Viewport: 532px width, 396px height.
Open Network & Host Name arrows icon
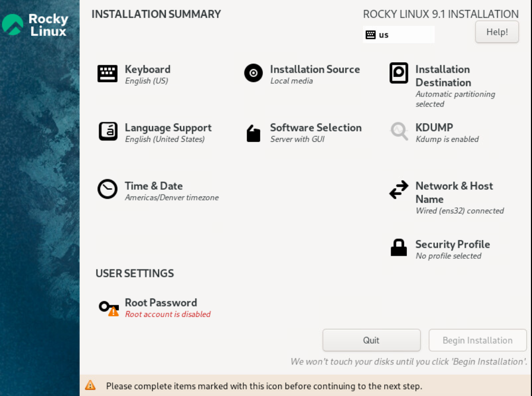[398, 190]
